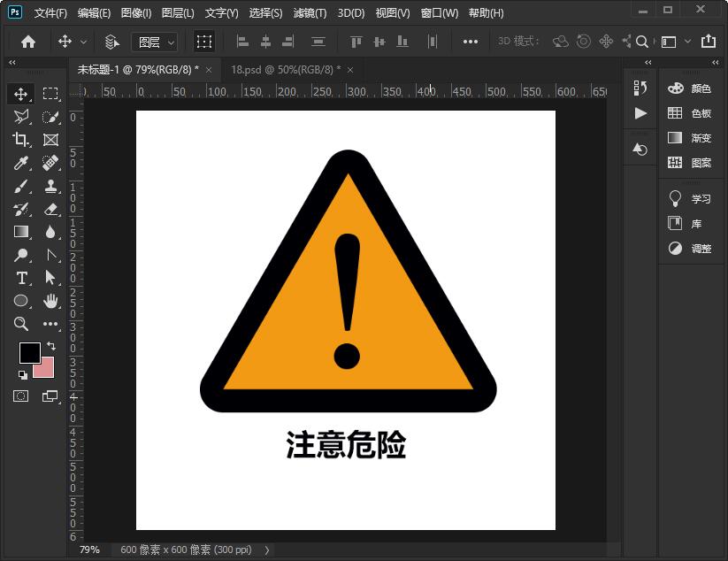Open the 编辑(E) menu
Viewport: 728px width, 561px height.
point(94,13)
